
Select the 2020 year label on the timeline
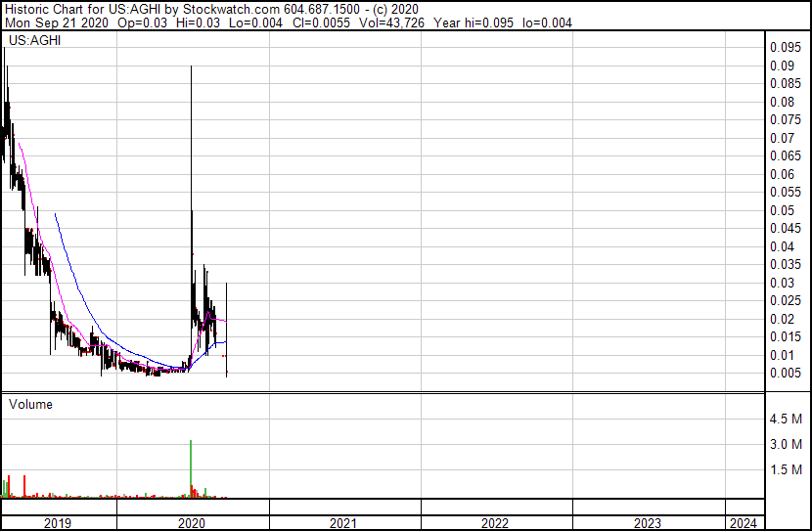(192, 523)
